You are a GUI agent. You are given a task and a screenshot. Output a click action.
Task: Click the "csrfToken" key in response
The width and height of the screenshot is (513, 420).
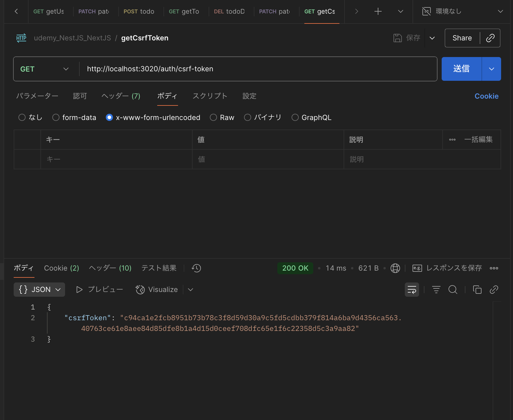coord(88,318)
